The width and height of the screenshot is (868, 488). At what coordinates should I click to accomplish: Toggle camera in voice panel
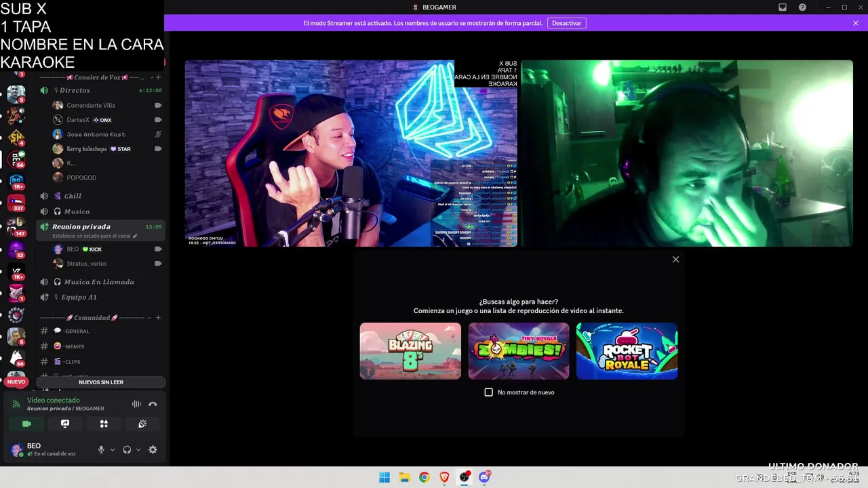pyautogui.click(x=26, y=424)
